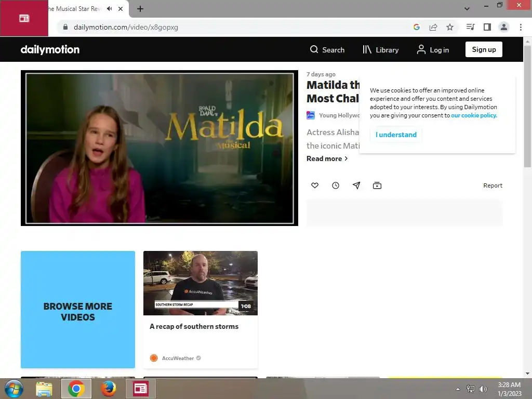Open the tab search dropdown arrow
This screenshot has width=532, height=399.
(467, 9)
